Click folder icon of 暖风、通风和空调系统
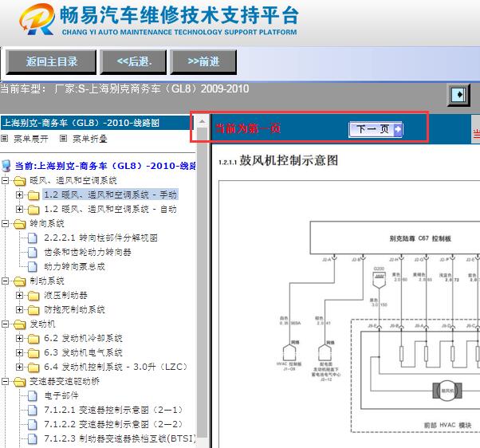 coord(20,181)
